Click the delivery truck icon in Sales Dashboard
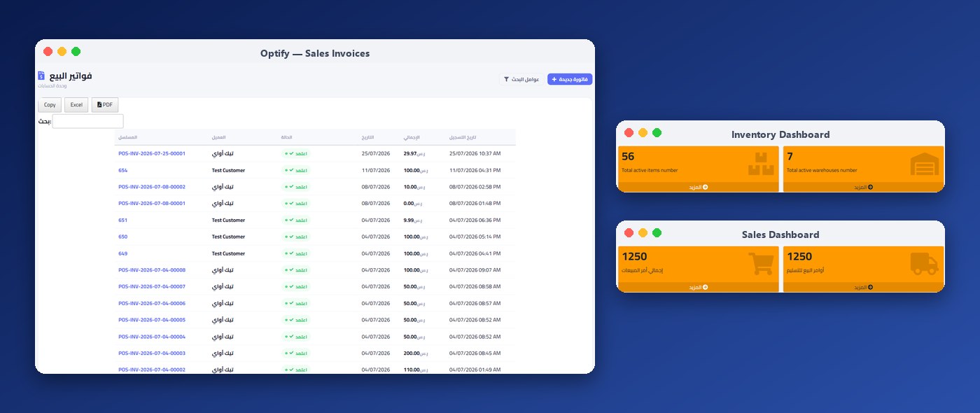 click(924, 264)
